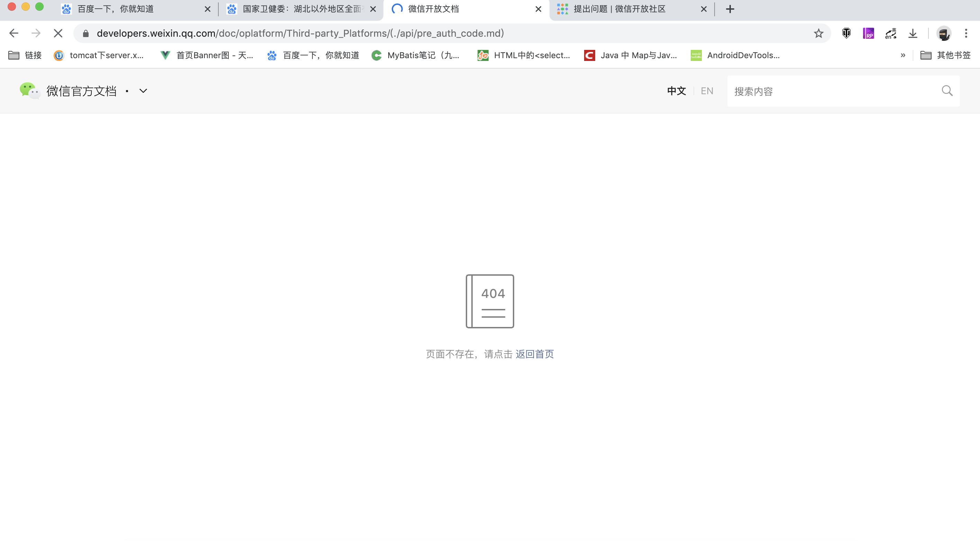Click the search magnifier icon
Screen dimensions: 980x541
pyautogui.click(x=947, y=91)
